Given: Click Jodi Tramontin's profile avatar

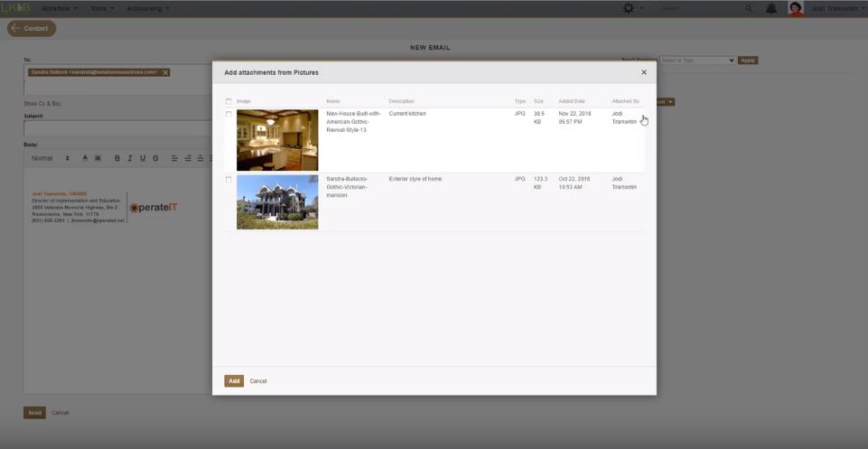Looking at the screenshot, I should coord(795,8).
